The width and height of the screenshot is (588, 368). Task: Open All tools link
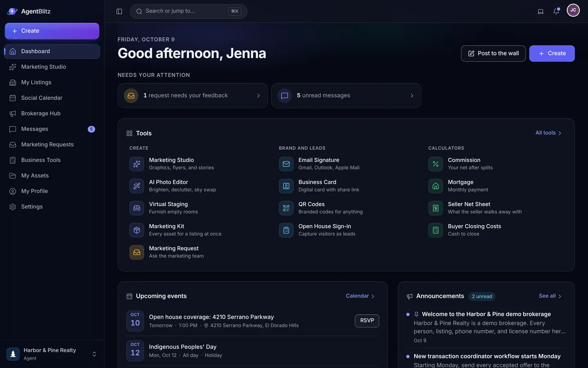pyautogui.click(x=548, y=133)
